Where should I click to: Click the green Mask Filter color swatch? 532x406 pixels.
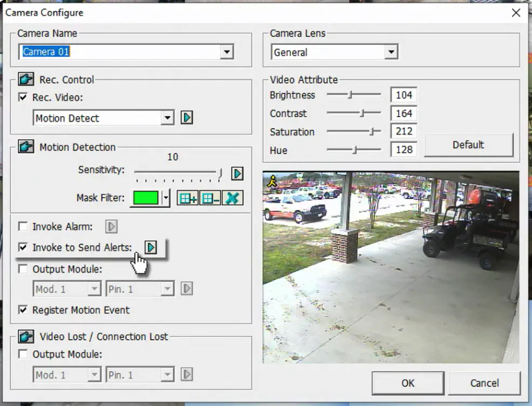click(x=146, y=198)
